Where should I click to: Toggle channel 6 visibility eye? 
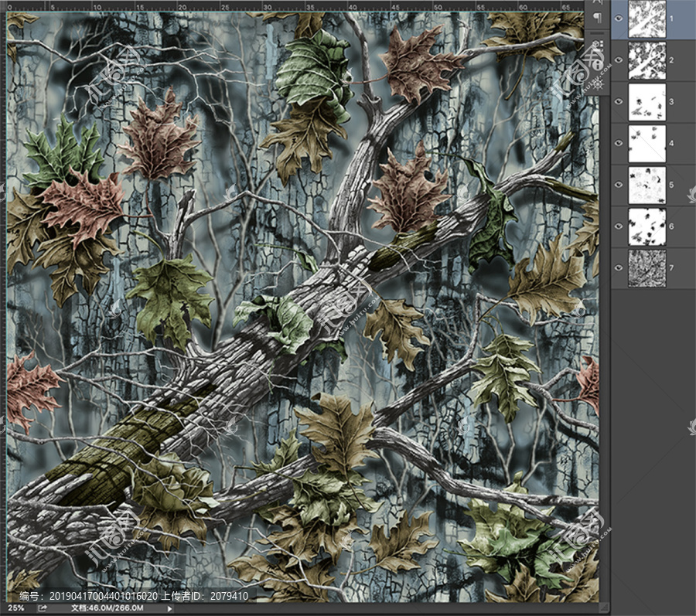click(619, 226)
